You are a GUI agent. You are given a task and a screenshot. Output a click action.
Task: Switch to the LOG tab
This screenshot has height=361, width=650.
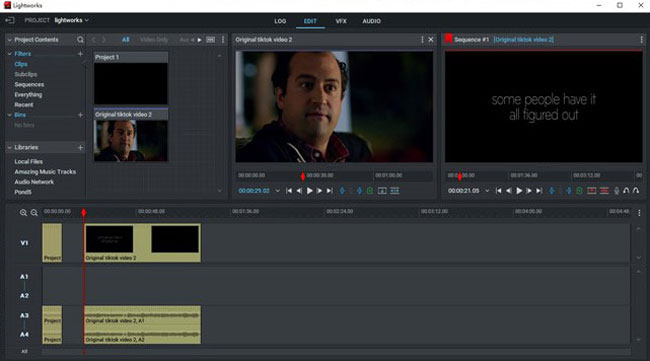coord(280,21)
